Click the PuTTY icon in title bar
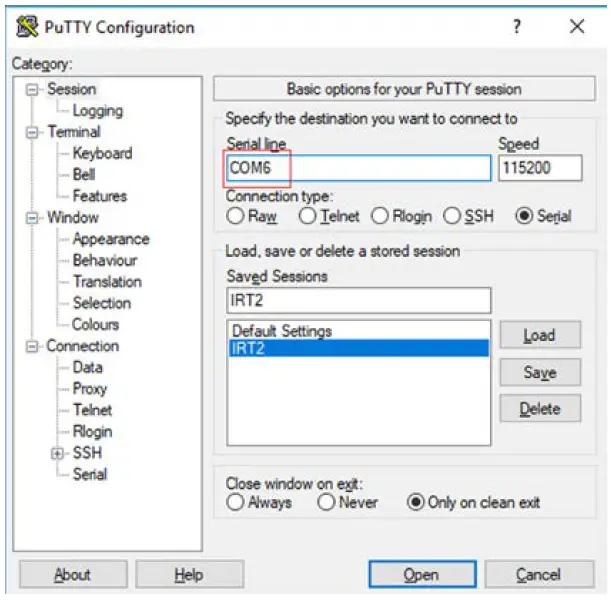611x600 pixels. tap(28, 27)
